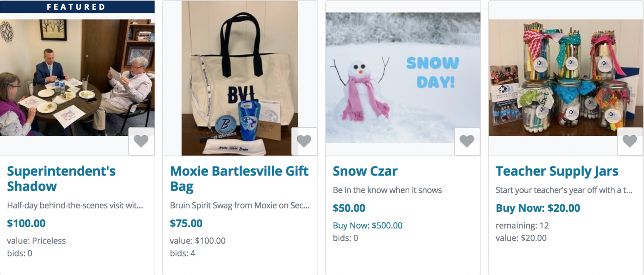Open the Snow Czar listing title
Image resolution: width=644 pixels, height=275 pixels.
tap(365, 171)
